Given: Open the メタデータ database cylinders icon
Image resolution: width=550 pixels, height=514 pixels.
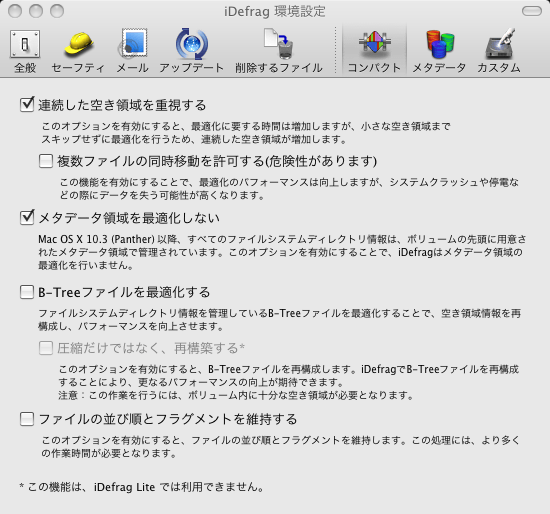Looking at the screenshot, I should point(440,44).
